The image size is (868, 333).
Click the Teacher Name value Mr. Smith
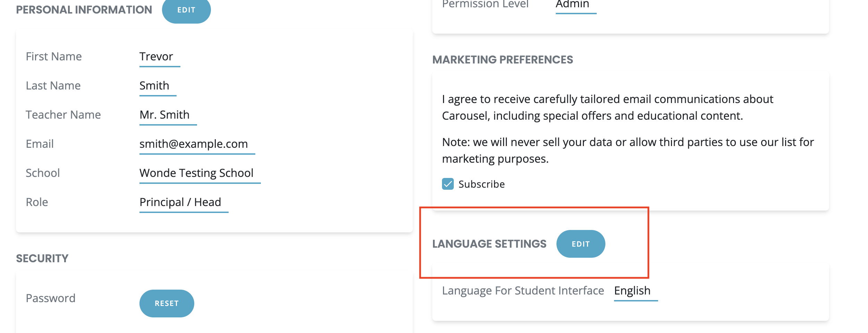pos(164,115)
